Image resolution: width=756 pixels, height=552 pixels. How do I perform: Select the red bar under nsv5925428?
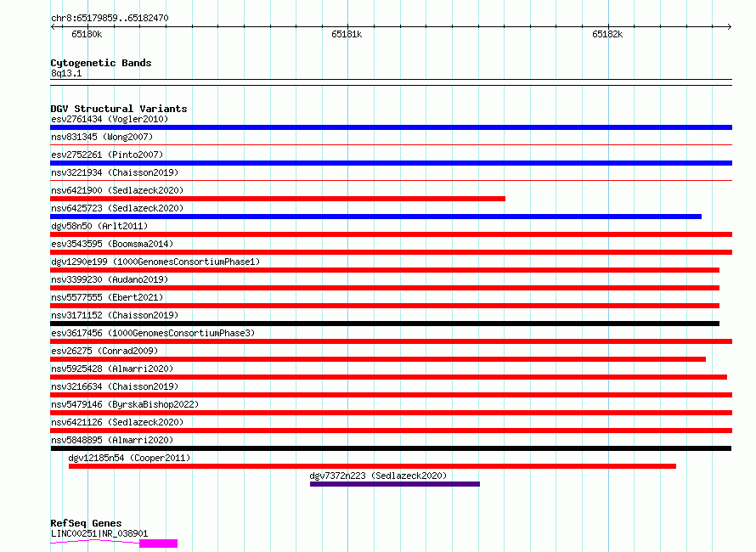(x=388, y=377)
